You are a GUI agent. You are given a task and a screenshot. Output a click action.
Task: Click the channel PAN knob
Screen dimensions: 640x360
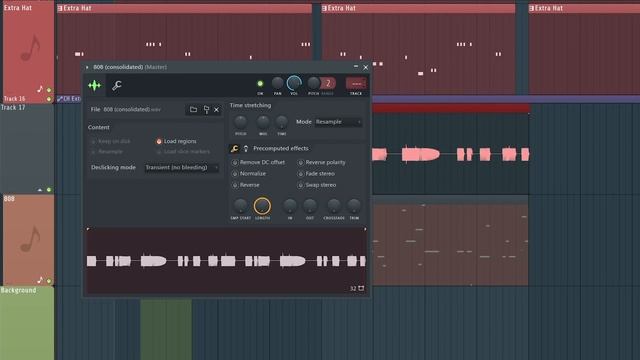coord(278,83)
